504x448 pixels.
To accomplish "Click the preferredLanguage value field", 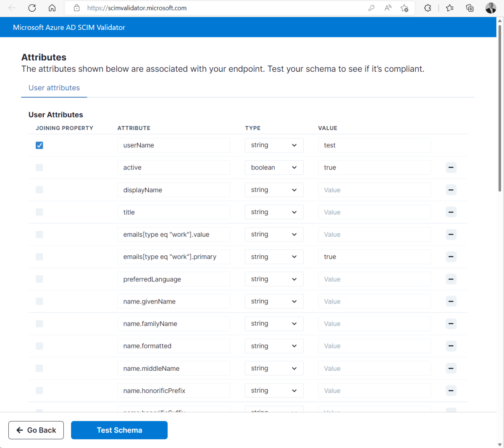I will (x=374, y=279).
